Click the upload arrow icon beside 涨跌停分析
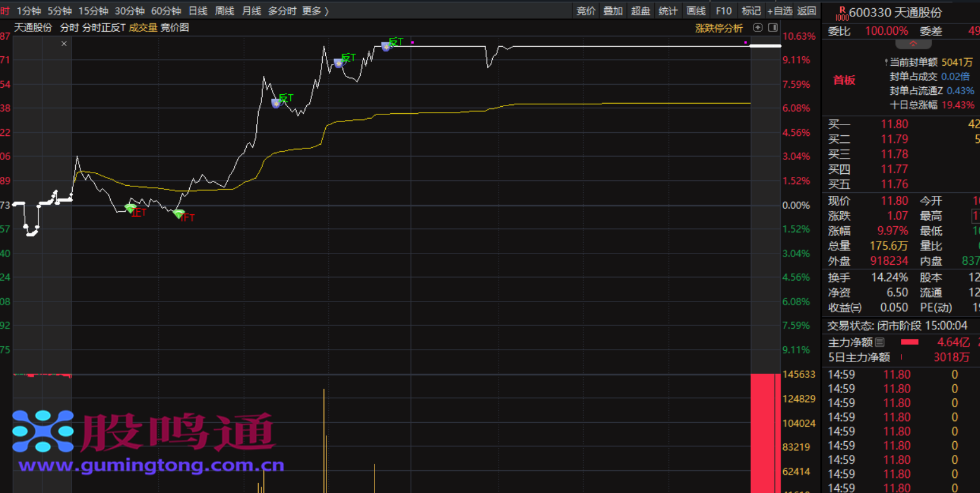Viewport: 980px width, 493px height. (x=757, y=28)
